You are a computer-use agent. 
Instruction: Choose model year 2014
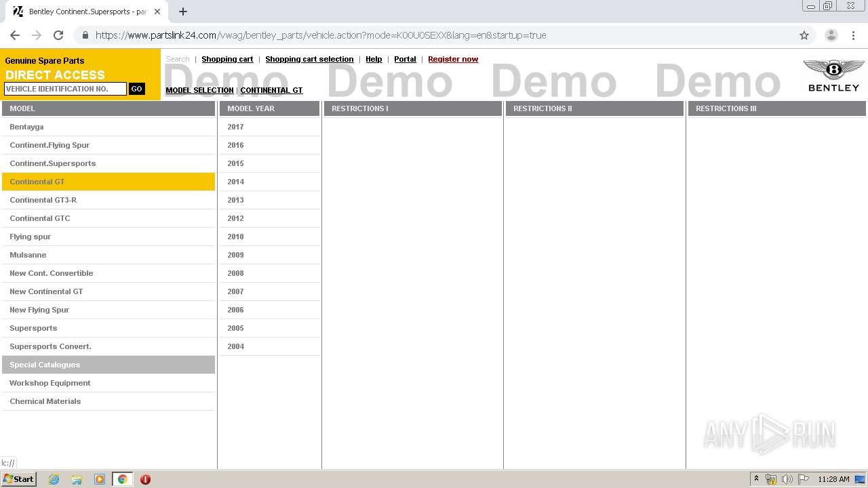tap(269, 182)
